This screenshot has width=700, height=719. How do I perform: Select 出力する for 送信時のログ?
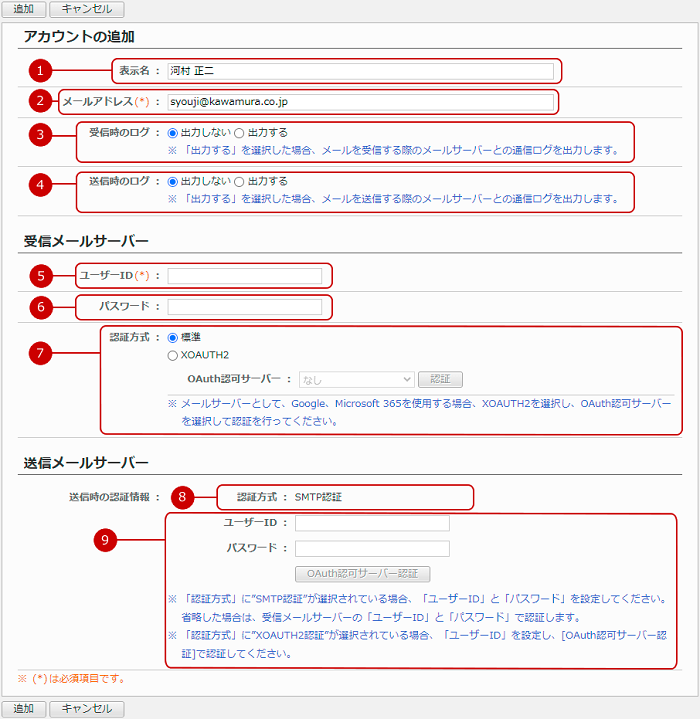click(239, 182)
